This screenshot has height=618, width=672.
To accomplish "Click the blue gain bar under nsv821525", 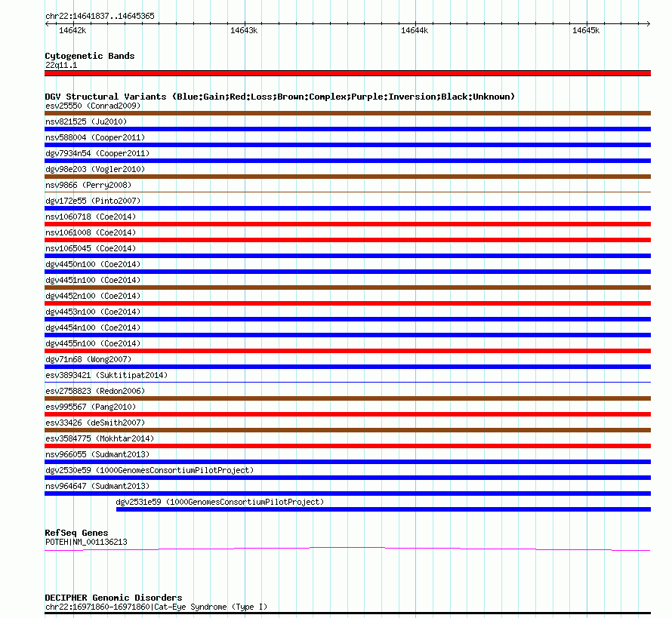I will (x=347, y=129).
